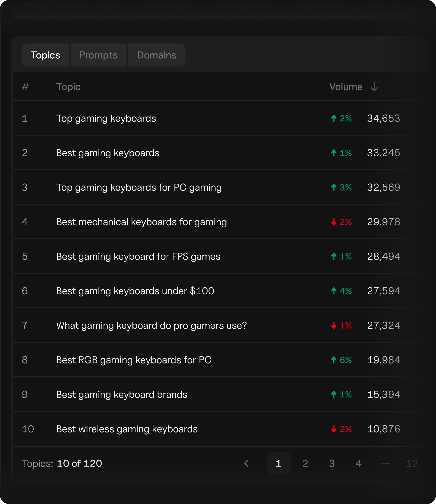Select the Topics tab
This screenshot has width=436, height=504.
click(45, 55)
